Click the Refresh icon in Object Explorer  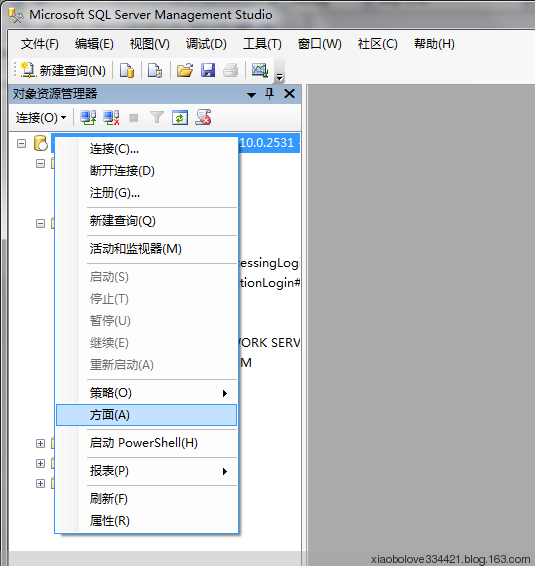180,118
